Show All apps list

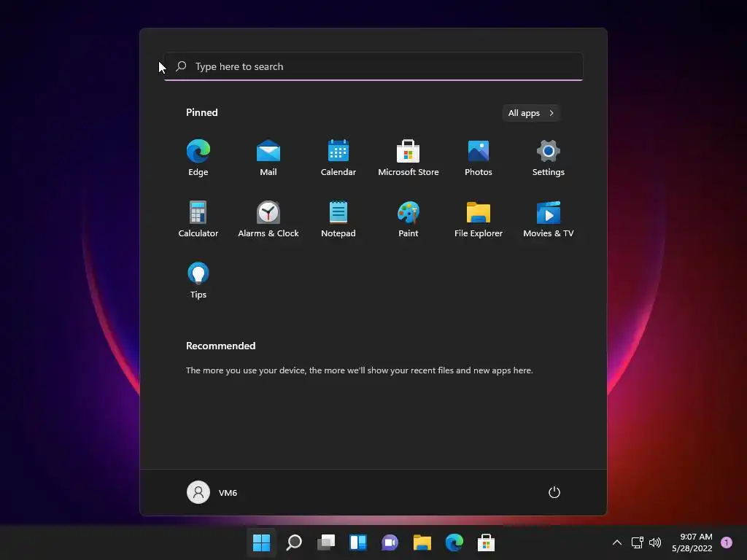[x=531, y=113]
